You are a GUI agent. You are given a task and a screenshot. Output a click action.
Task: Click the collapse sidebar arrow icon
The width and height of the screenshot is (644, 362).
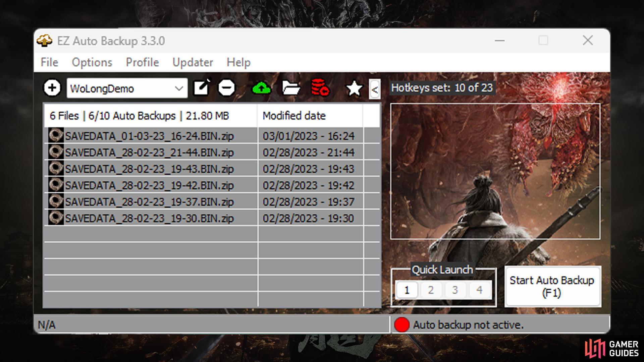point(375,88)
